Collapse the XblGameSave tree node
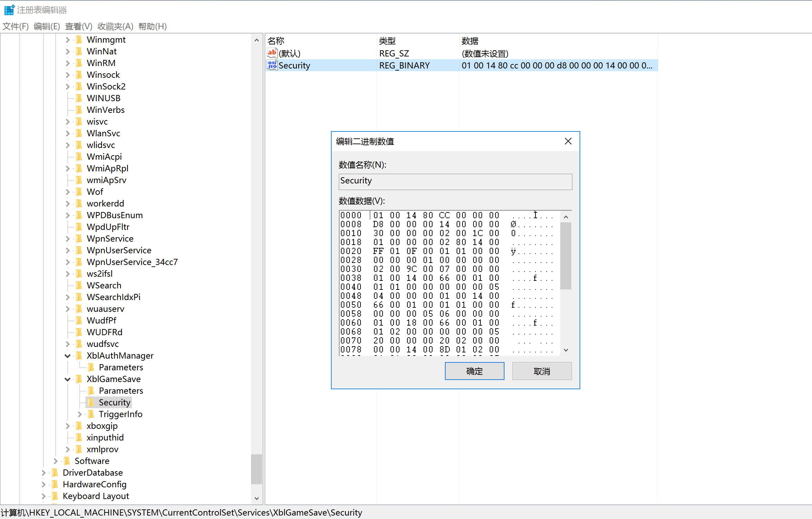 click(x=67, y=379)
